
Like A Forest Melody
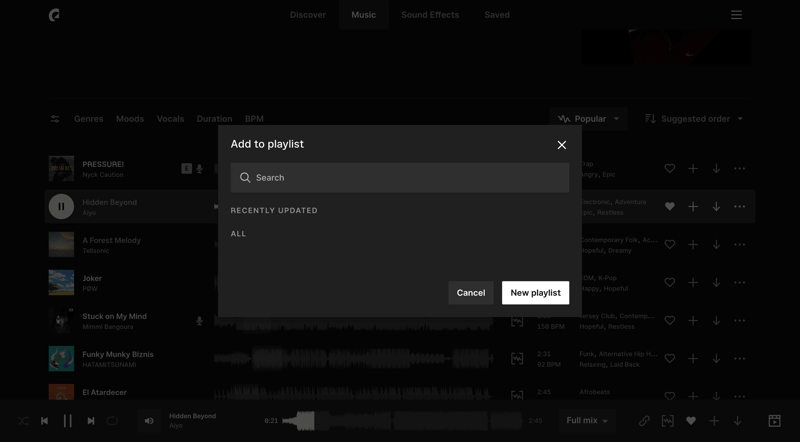click(x=670, y=244)
